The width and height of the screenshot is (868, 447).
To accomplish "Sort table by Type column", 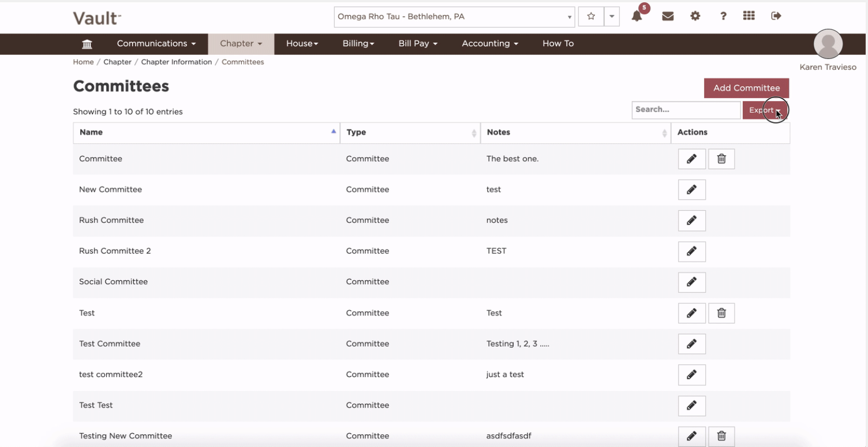I will [410, 132].
